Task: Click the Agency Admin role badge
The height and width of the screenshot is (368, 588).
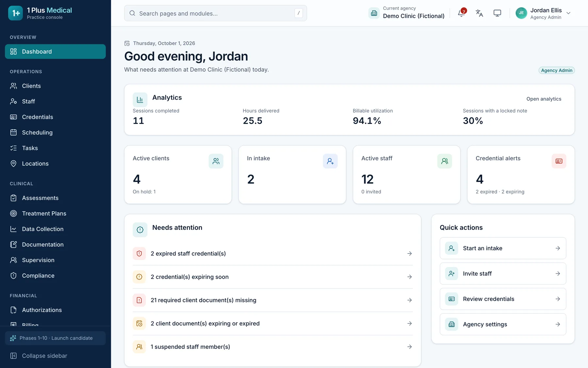Action: tap(557, 70)
